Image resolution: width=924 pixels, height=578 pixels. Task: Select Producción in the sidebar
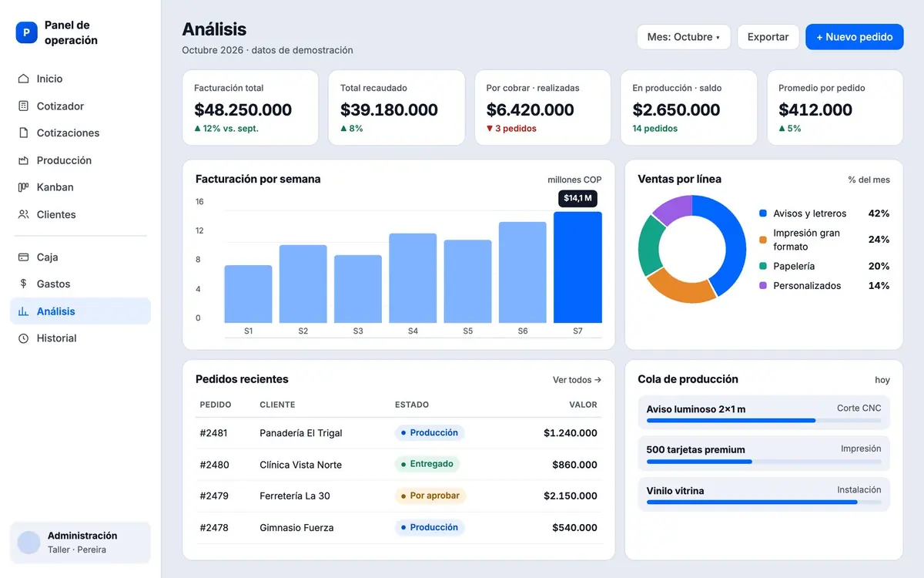tap(80, 160)
